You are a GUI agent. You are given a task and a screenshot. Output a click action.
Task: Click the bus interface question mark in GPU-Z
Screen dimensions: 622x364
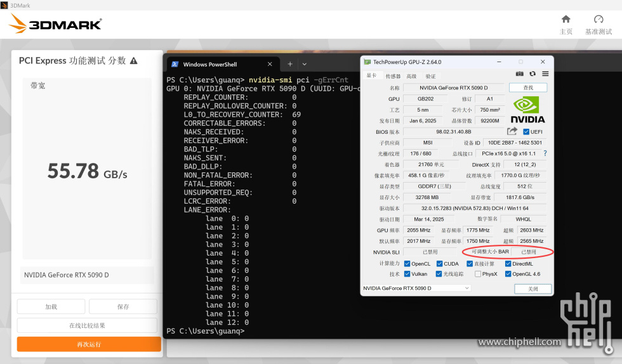[545, 153]
